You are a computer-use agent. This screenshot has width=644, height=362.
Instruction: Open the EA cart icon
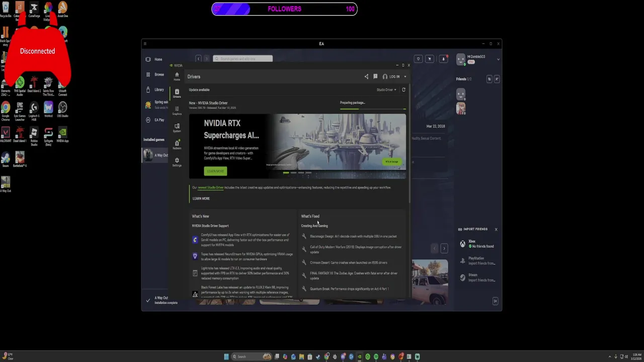pos(430,59)
